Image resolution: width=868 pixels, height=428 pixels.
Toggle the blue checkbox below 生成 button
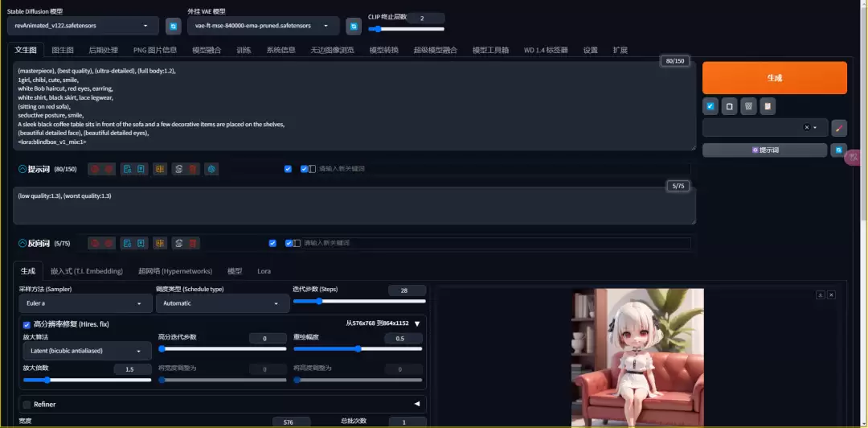(x=710, y=106)
